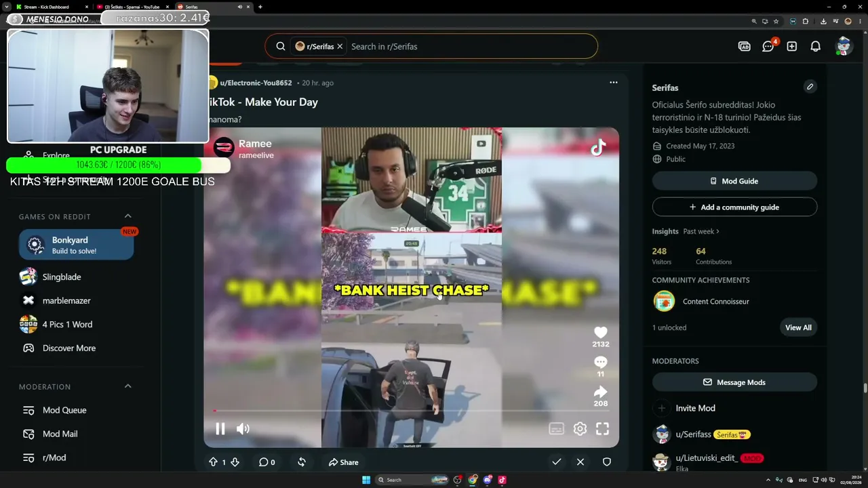Image resolution: width=868 pixels, height=488 pixels.
Task: Like the TikTok with the heart icon
Action: pos(600,331)
